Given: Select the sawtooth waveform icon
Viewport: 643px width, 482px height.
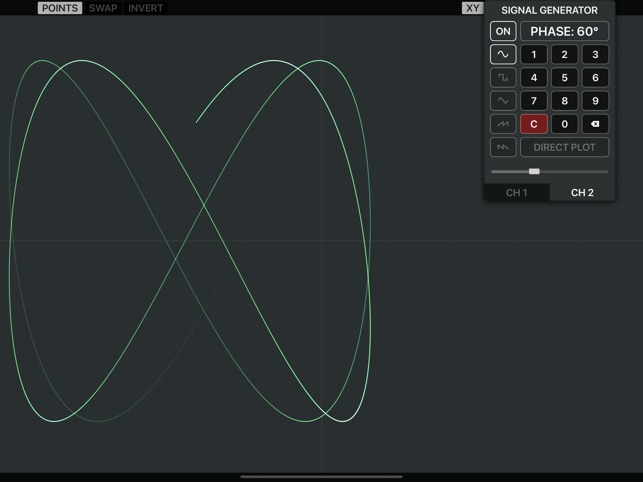Looking at the screenshot, I should point(503,124).
